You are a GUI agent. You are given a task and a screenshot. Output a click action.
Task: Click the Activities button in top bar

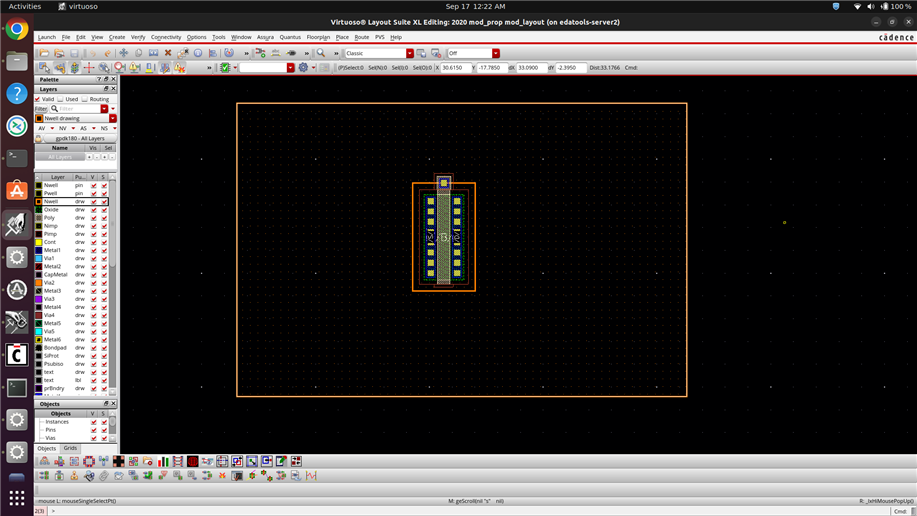pos(25,6)
